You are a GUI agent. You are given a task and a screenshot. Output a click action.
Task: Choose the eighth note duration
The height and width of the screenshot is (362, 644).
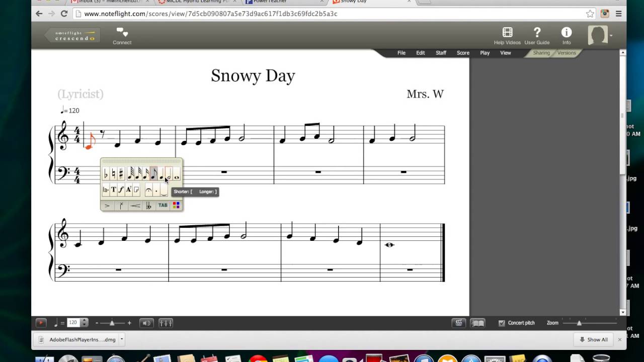[x=153, y=173]
